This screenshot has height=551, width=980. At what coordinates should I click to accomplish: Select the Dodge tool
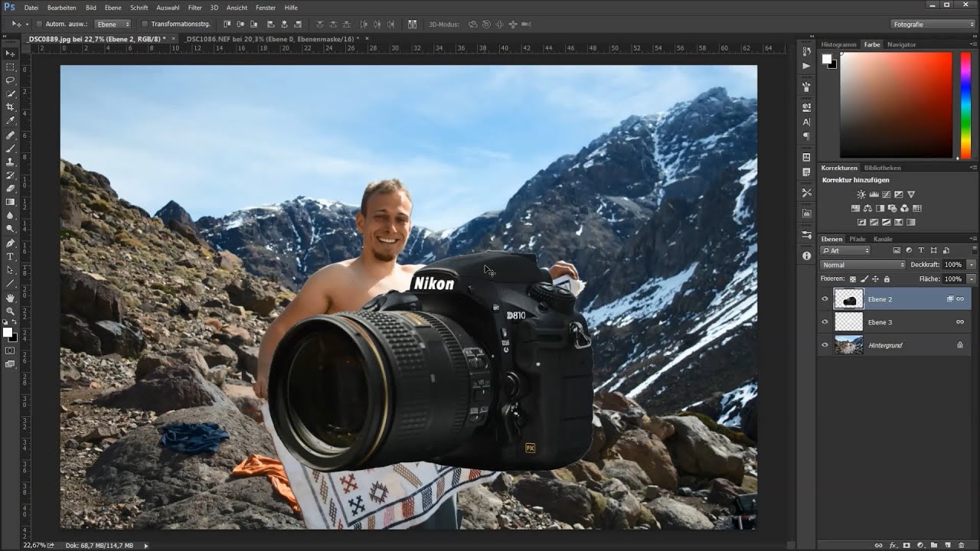pos(11,229)
